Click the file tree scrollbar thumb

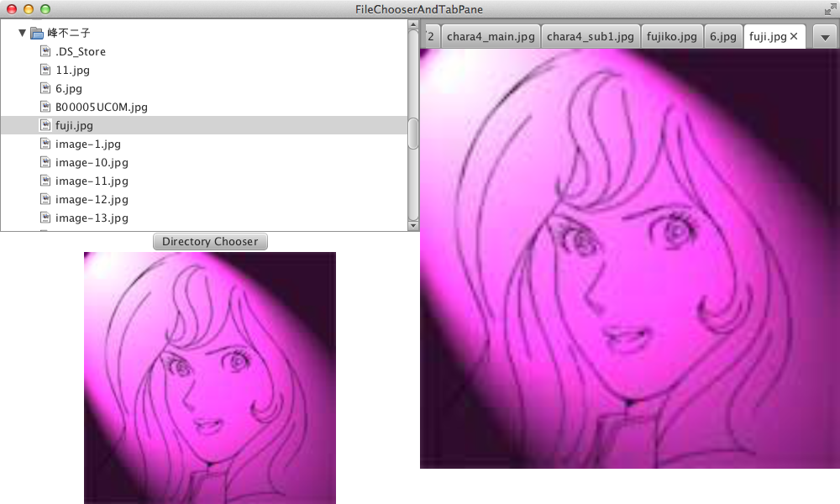coord(413,134)
